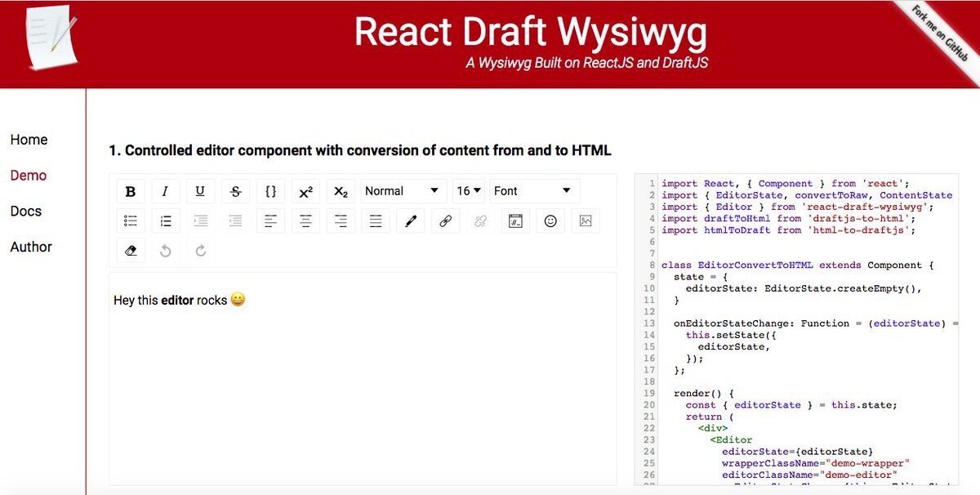Screen dimensions: 980x495
Task: Remove formatting with eraser icon
Action: (x=131, y=250)
